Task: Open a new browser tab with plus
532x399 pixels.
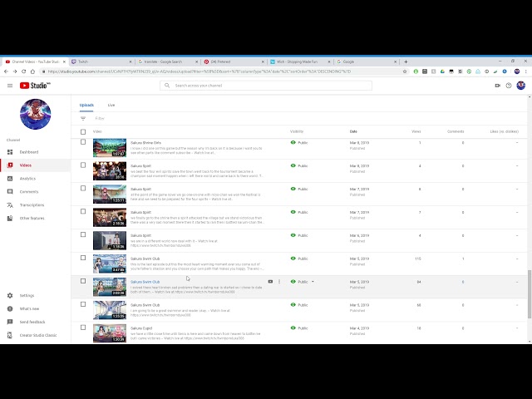Action: (x=406, y=62)
